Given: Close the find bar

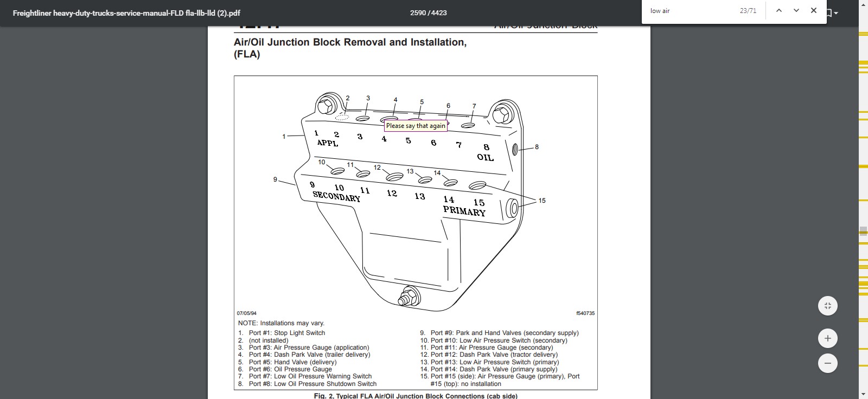Looking at the screenshot, I should point(813,10).
